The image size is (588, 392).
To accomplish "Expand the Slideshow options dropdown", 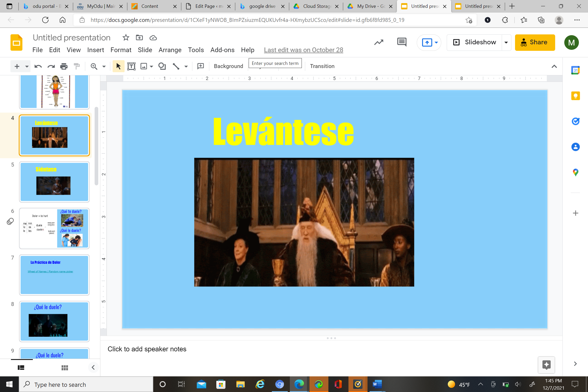I will 506,42.
